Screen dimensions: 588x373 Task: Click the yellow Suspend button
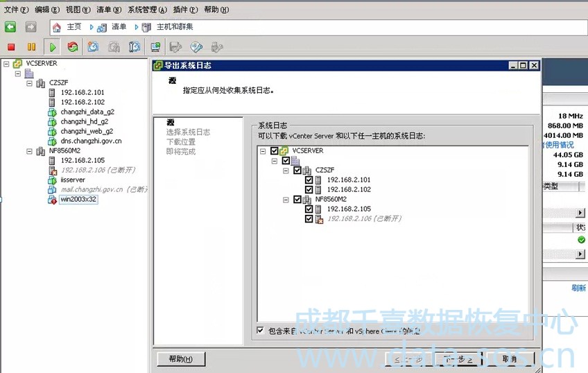(x=31, y=47)
